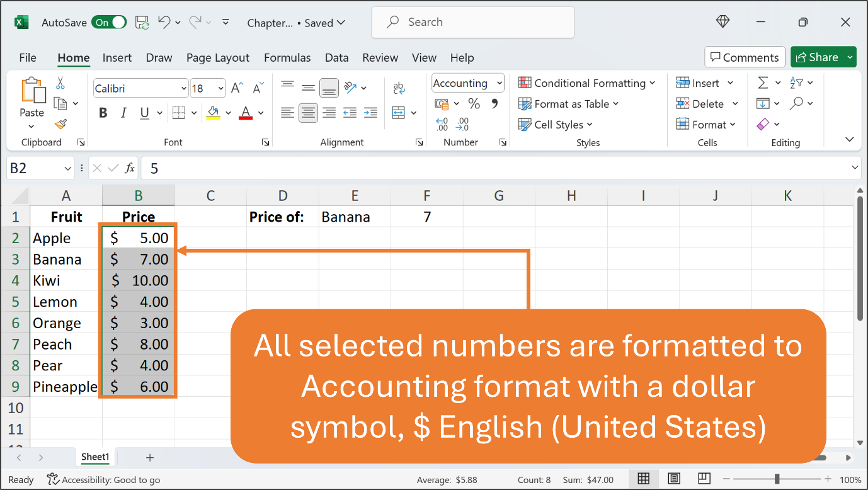Click the Copy icon
This screenshot has width=868, height=490.
click(60, 103)
